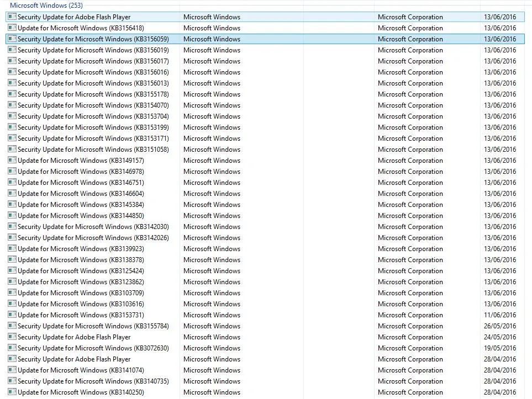
Task: Click icon beside Security Update KB3142030
Action: (x=12, y=226)
